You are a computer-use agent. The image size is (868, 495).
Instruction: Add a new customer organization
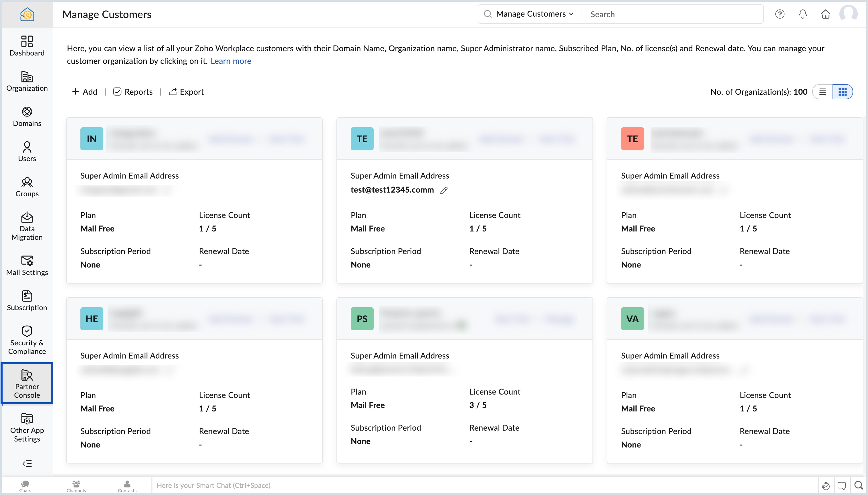pyautogui.click(x=85, y=92)
